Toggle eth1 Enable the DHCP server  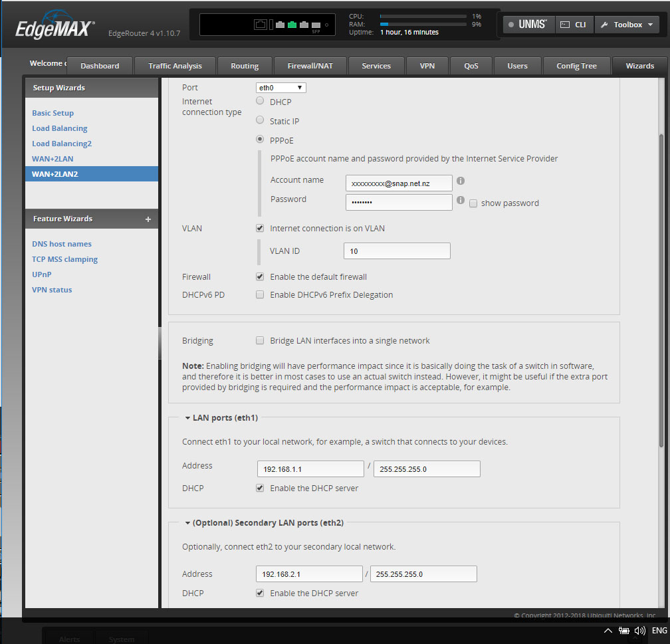click(260, 488)
